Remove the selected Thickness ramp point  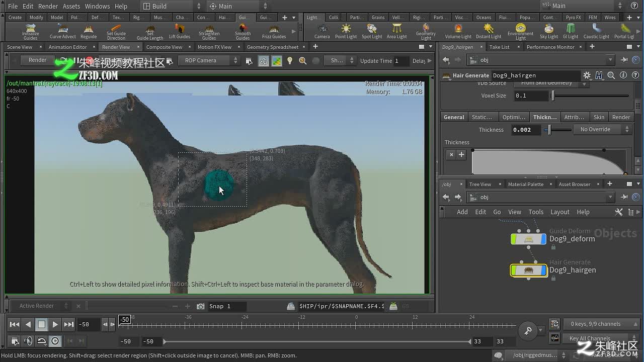(x=451, y=155)
